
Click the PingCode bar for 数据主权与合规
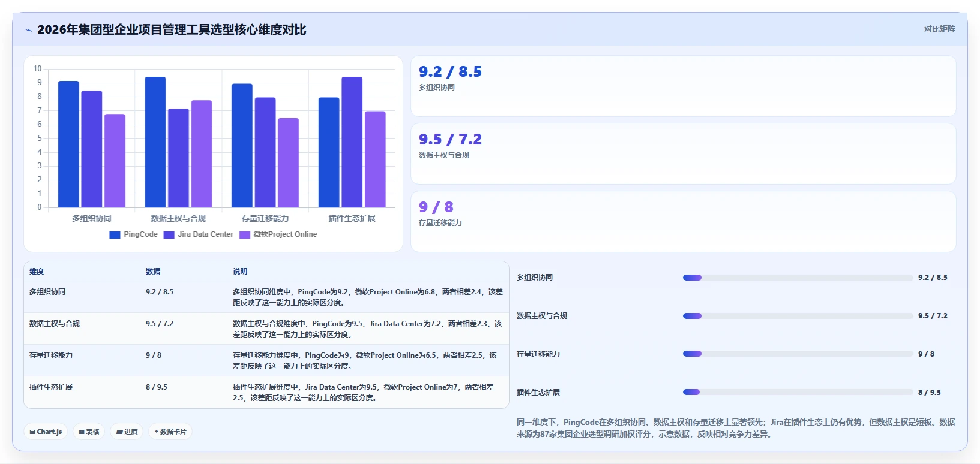(x=155, y=142)
